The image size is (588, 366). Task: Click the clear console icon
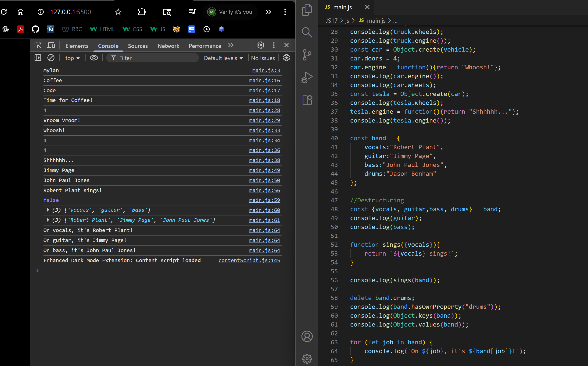51,58
